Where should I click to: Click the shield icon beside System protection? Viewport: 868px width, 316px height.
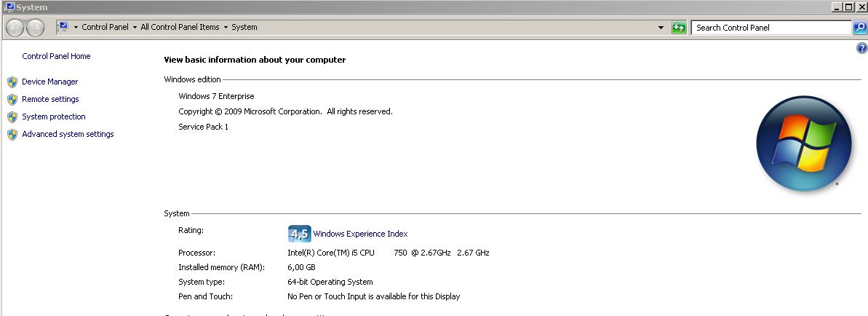[x=12, y=117]
